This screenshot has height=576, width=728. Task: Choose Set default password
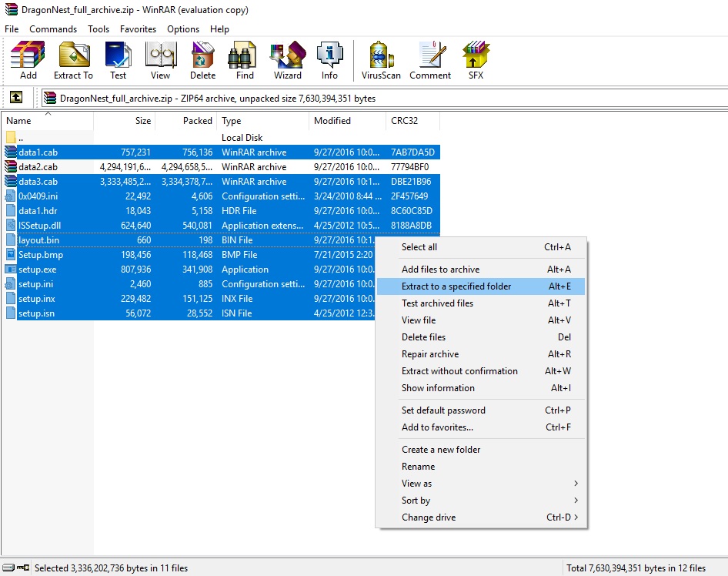pyautogui.click(x=481, y=410)
